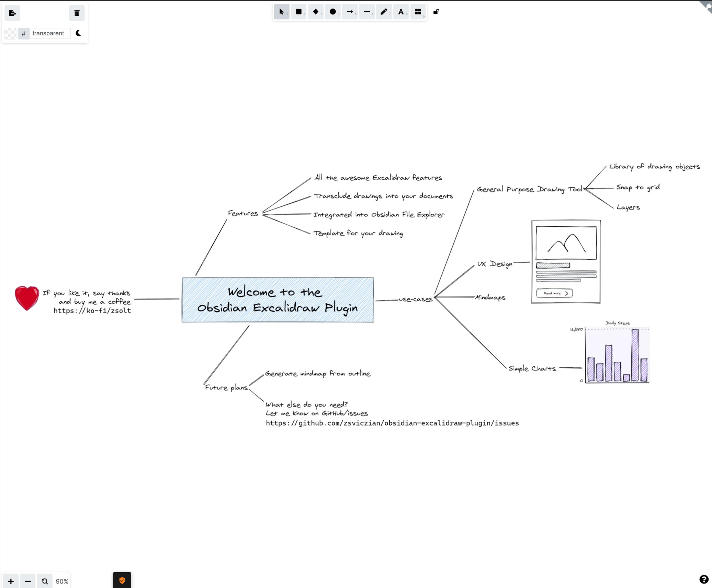
Task: Select the Rectangle tool
Action: 298,12
